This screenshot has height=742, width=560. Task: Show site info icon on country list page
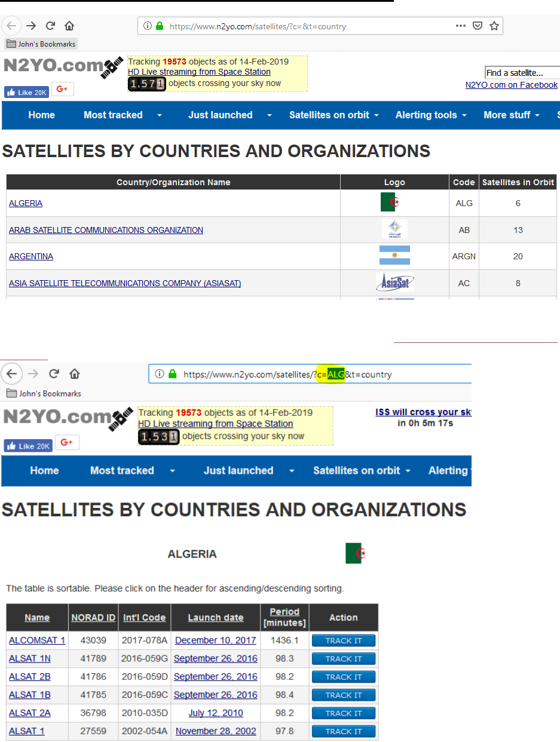(147, 26)
